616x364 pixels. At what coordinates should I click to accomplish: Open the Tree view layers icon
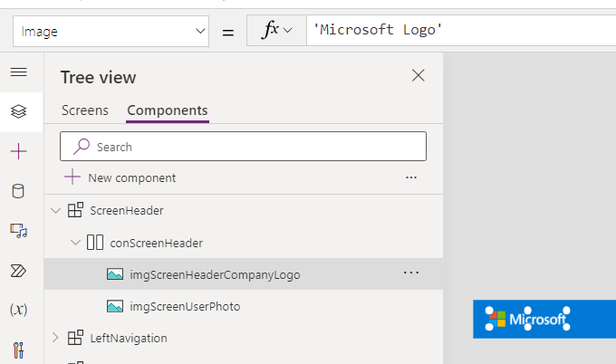[18, 111]
